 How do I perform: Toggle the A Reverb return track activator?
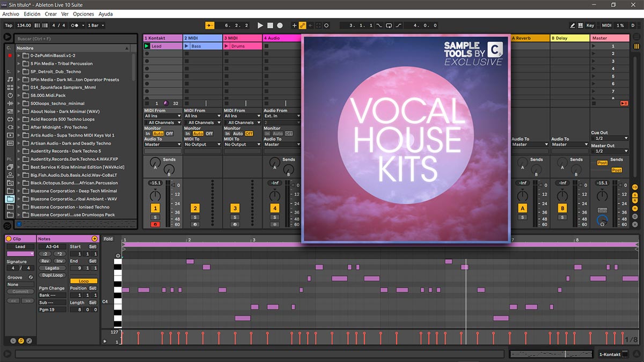523,208
